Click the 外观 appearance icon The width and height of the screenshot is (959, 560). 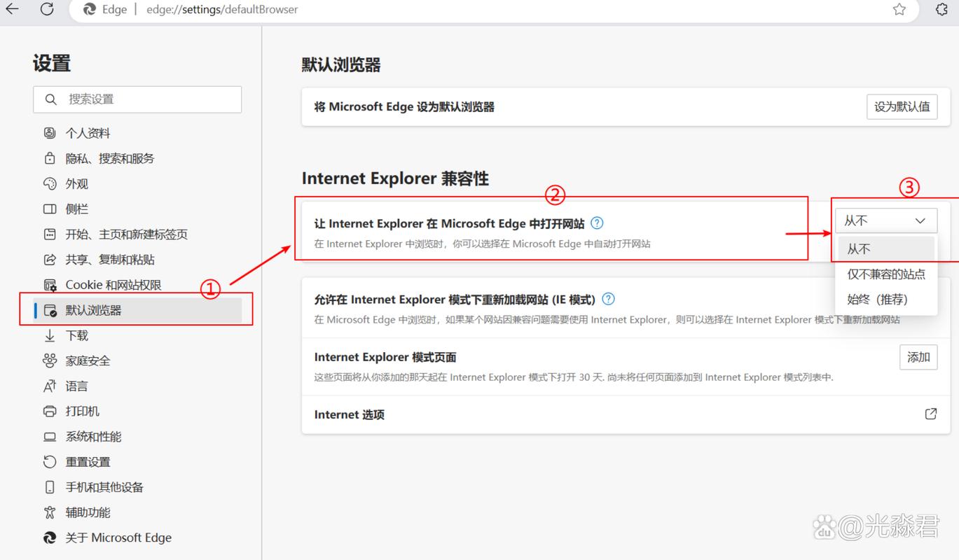50,183
